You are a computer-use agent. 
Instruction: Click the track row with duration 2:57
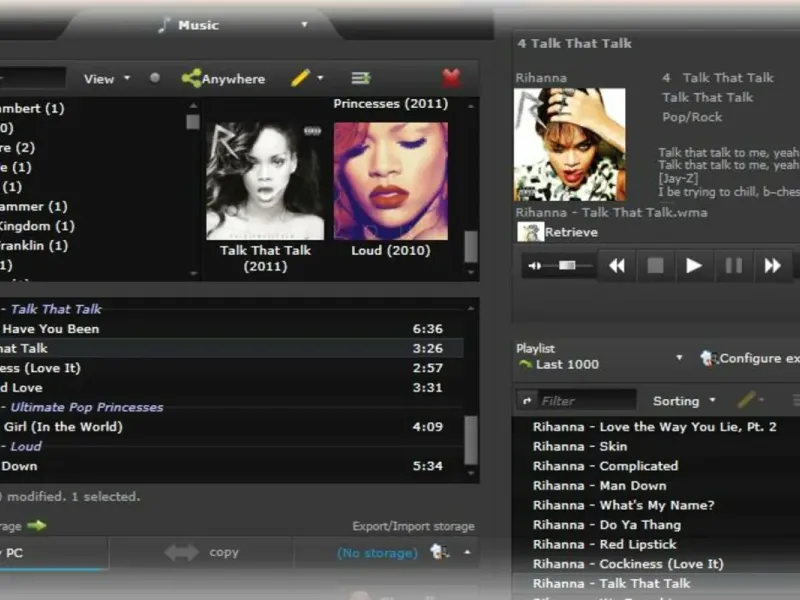232,368
